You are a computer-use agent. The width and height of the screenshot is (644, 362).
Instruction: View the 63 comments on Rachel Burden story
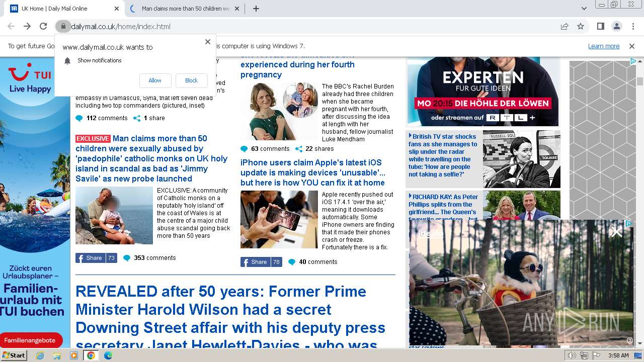click(265, 149)
